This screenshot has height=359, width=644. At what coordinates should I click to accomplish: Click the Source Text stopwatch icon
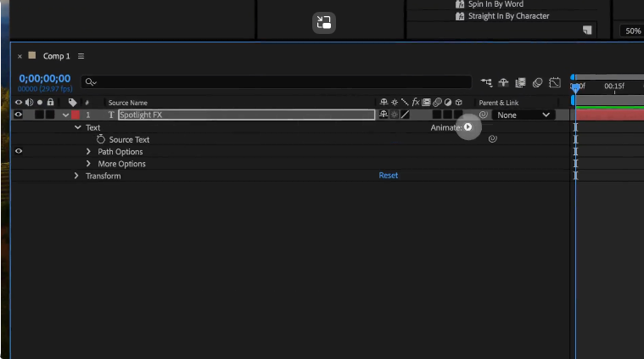(101, 139)
